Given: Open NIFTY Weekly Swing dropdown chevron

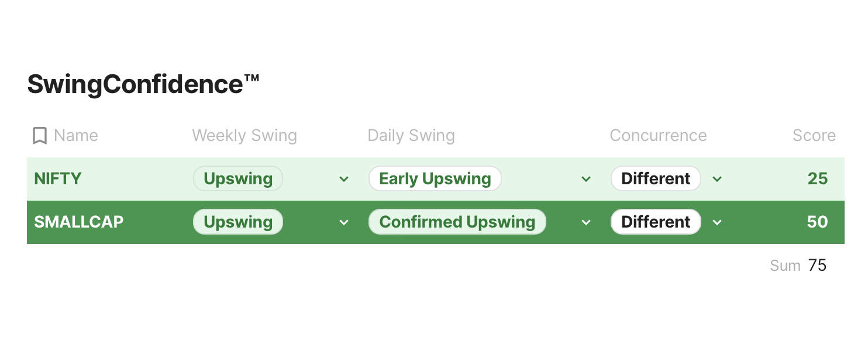Looking at the screenshot, I should pos(344,179).
